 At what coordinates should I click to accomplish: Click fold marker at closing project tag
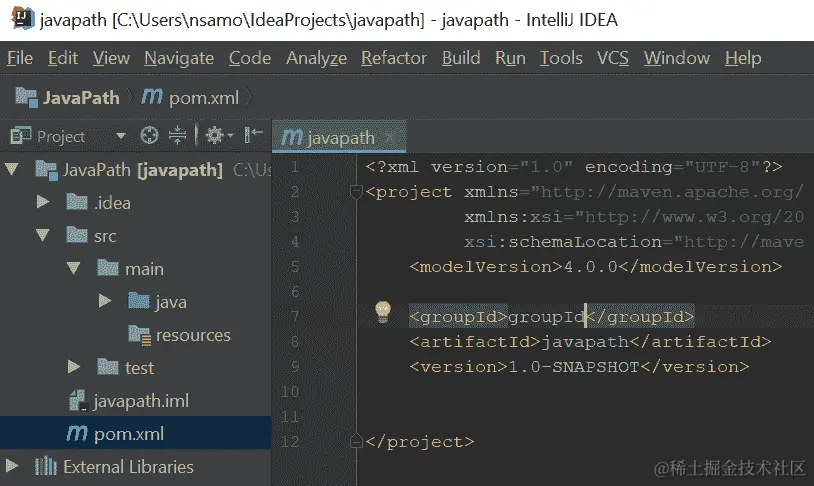pyautogui.click(x=356, y=441)
